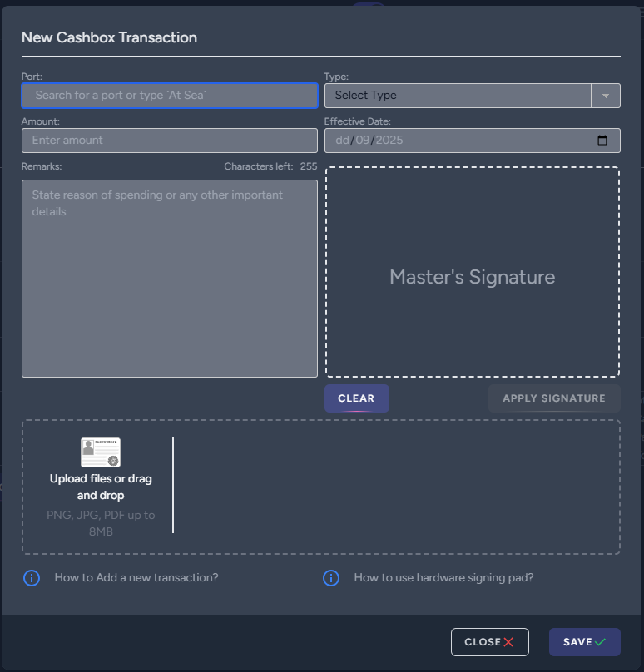
Task: Open the calendar picker icon in Effective Date
Action: click(602, 141)
